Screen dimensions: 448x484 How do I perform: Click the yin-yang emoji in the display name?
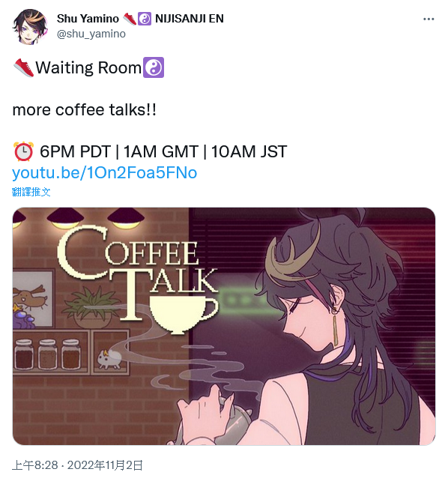click(144, 19)
